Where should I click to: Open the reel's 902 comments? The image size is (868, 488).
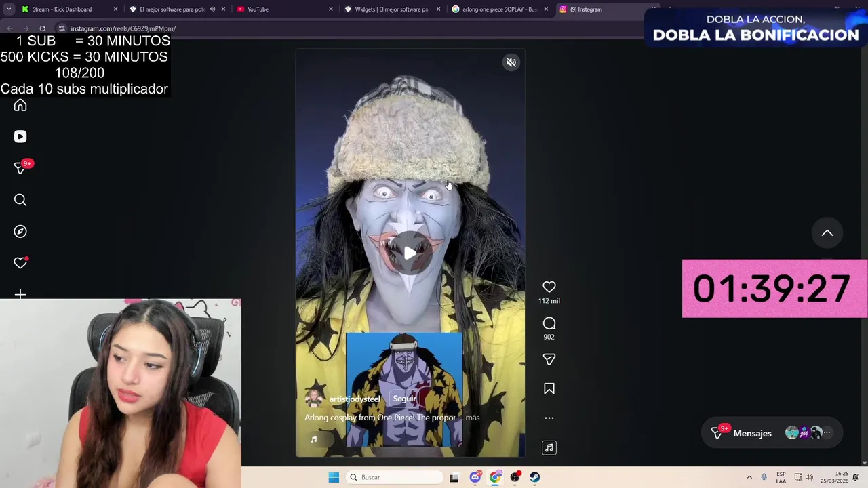(x=549, y=323)
